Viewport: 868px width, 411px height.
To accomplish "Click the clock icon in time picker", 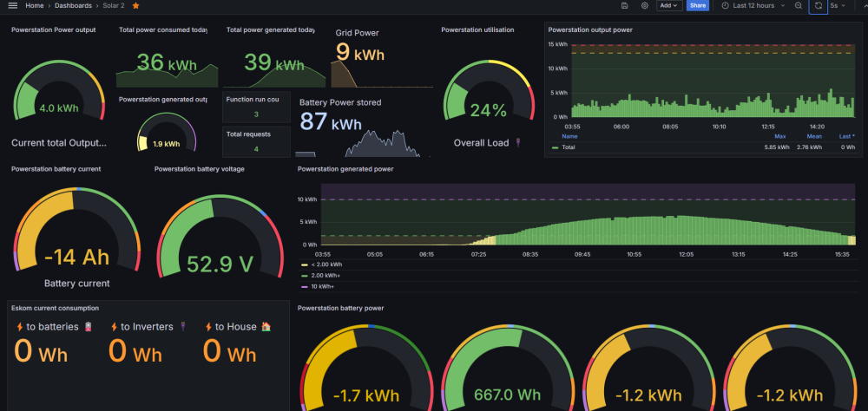I will click(x=725, y=5).
